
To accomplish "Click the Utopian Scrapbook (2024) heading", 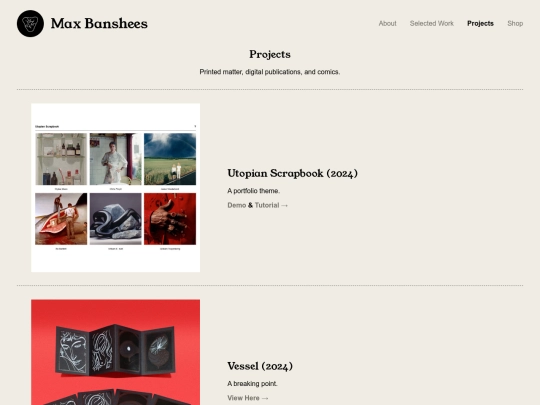I will (292, 173).
